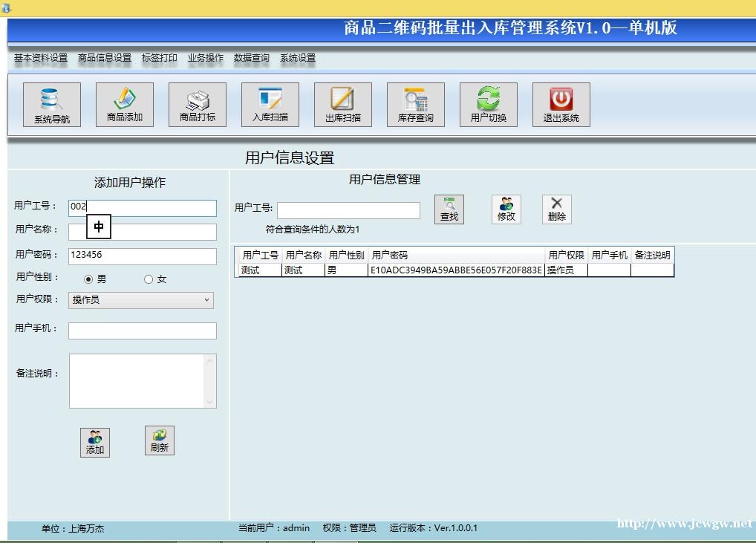Image resolution: width=756 pixels, height=543 pixels.
Task: Launch the 入库扫描 scan tool
Action: click(270, 105)
